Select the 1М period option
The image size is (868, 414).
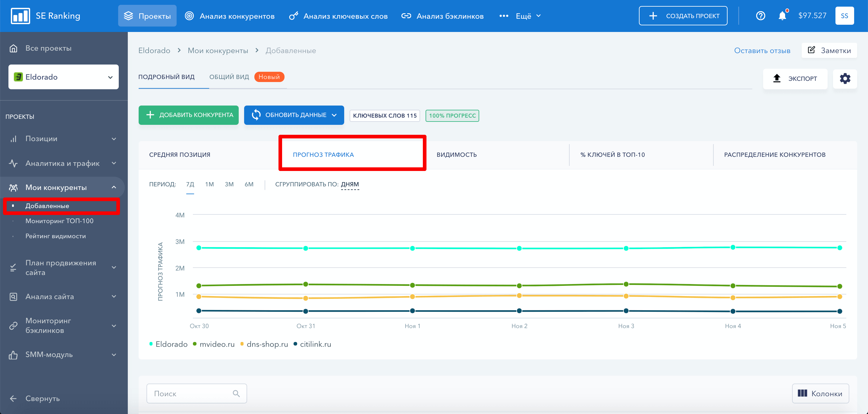[x=209, y=185]
